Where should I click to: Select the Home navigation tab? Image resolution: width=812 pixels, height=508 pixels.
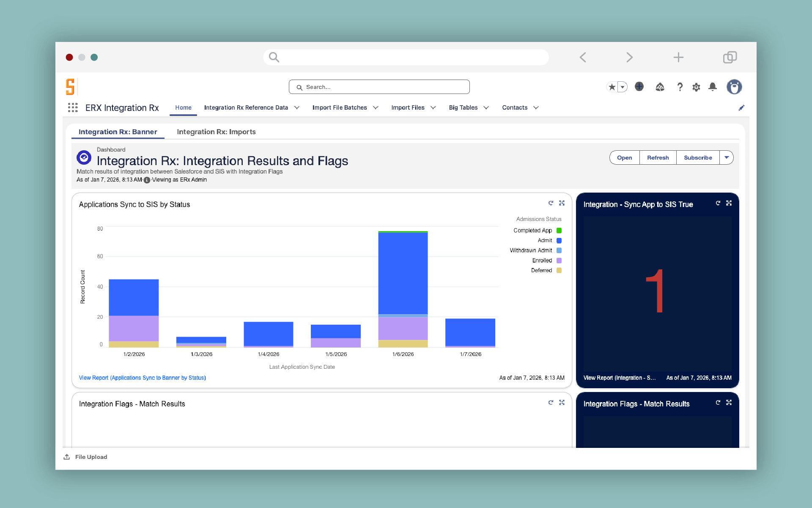click(183, 108)
